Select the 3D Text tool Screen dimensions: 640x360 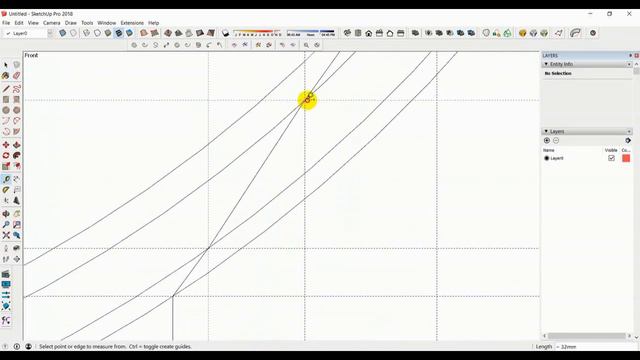point(16,200)
